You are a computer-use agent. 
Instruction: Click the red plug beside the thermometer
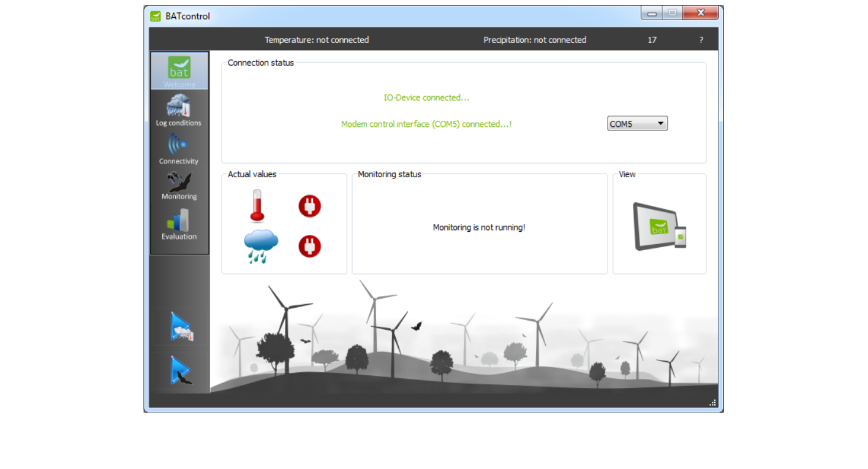(x=309, y=206)
